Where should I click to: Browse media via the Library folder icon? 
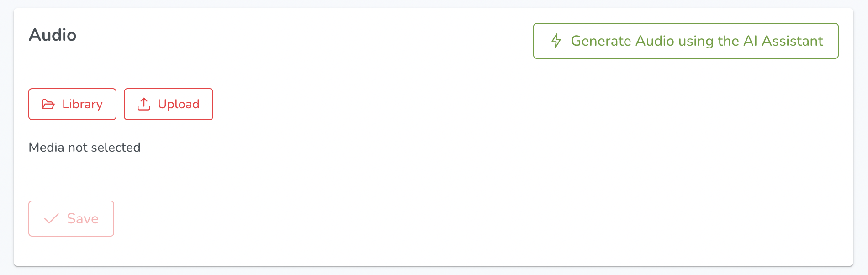point(48,104)
